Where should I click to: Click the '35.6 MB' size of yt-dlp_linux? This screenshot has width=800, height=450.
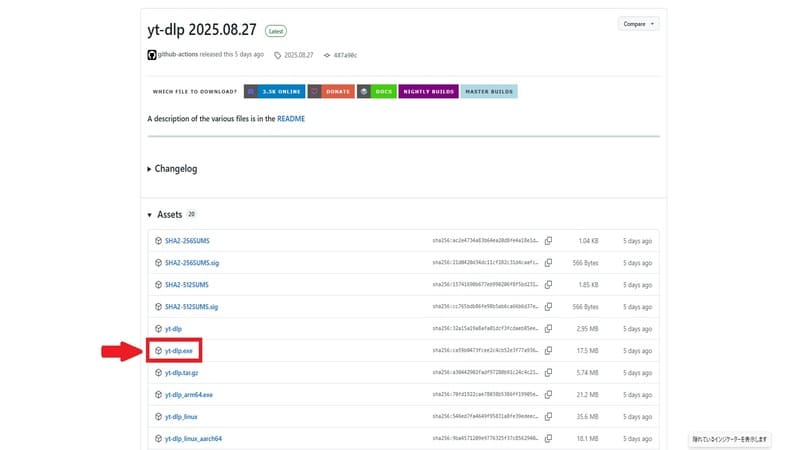tap(587, 417)
